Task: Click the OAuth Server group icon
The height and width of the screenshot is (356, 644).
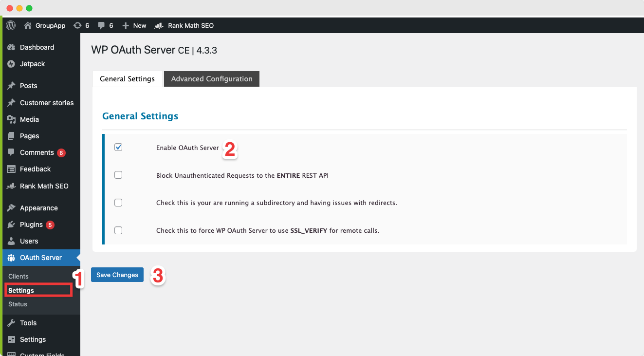Action: [11, 258]
